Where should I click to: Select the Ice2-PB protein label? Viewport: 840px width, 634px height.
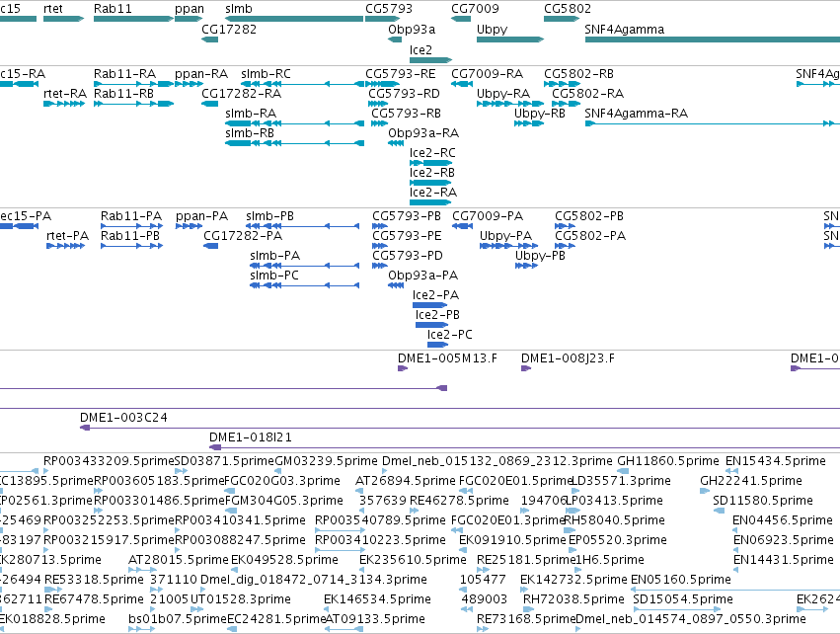437,315
